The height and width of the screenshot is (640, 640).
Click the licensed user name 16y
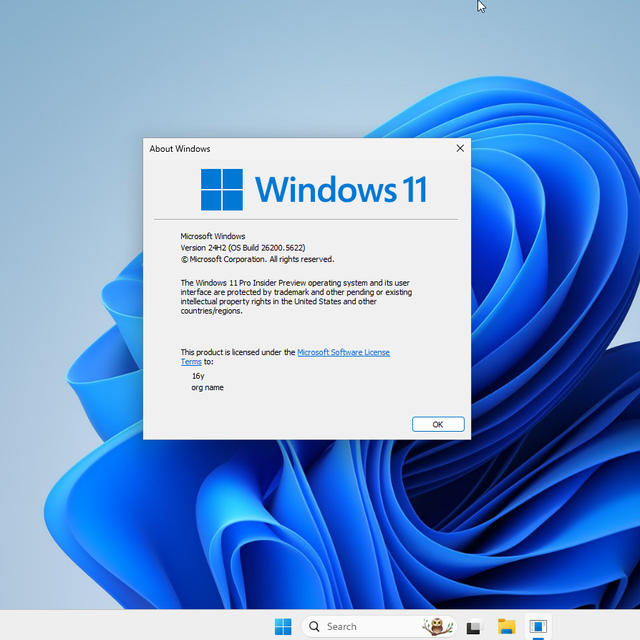coord(198,376)
